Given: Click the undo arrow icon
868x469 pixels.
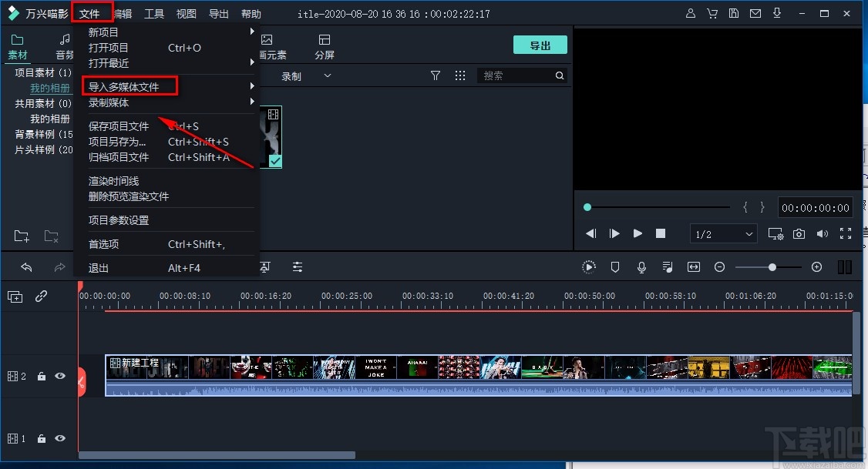Looking at the screenshot, I should point(26,267).
